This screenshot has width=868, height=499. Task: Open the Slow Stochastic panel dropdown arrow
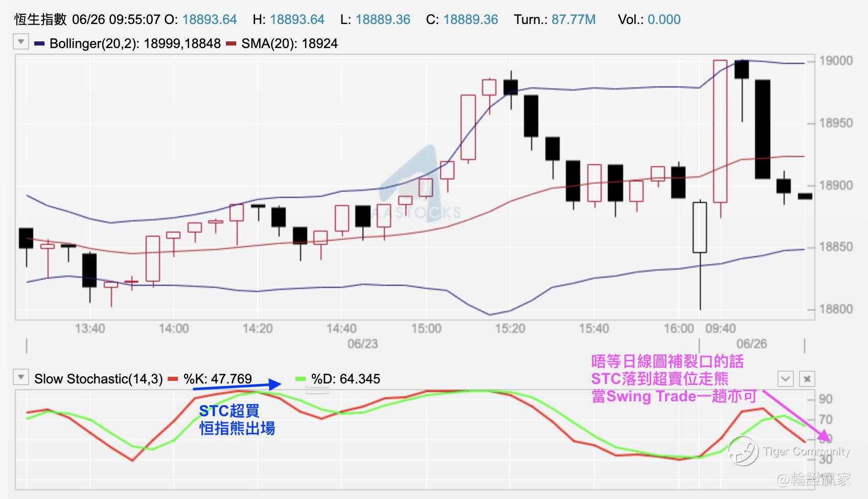tap(21, 377)
